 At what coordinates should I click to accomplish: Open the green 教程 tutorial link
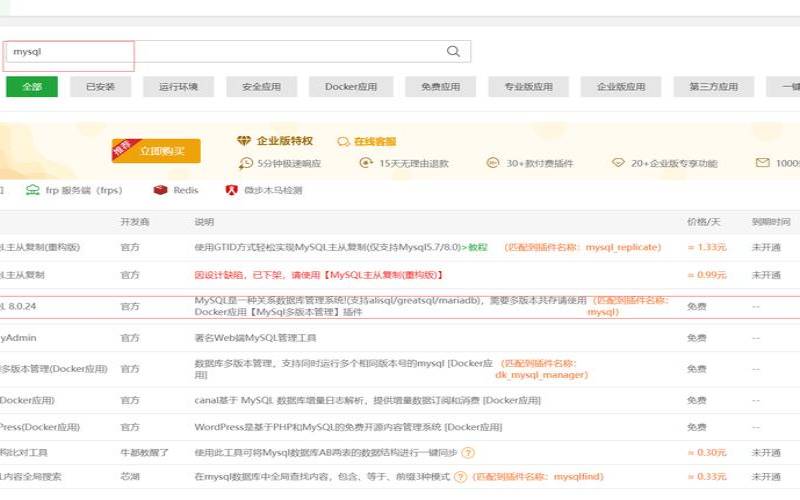(x=478, y=247)
